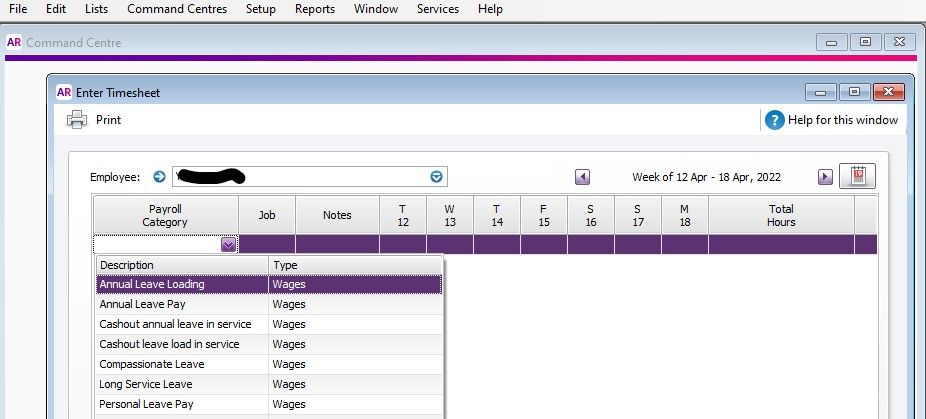Screen dimensions: 926x419
Task: Open the Command Centres menu
Action: 177,9
